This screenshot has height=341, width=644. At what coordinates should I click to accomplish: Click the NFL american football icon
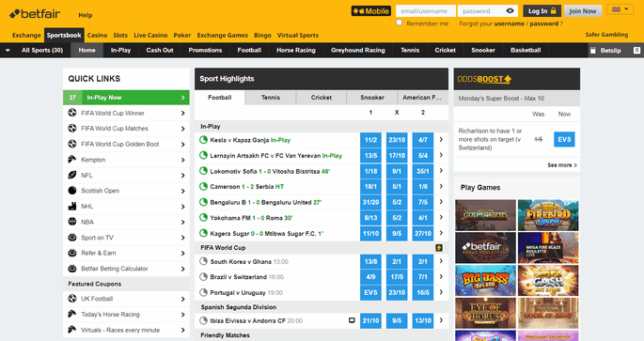pos(72,175)
